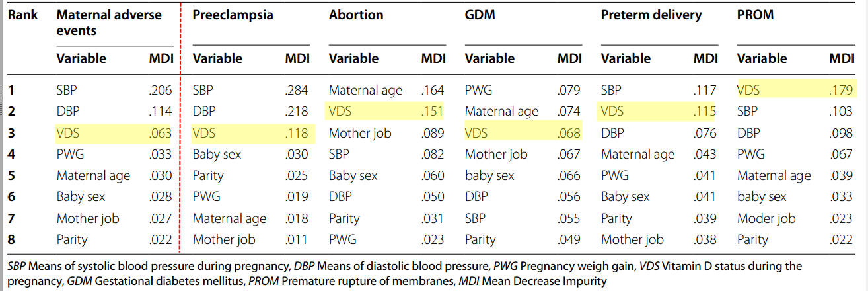
Task: Select the "PROM" column heading
Action: coord(755,15)
